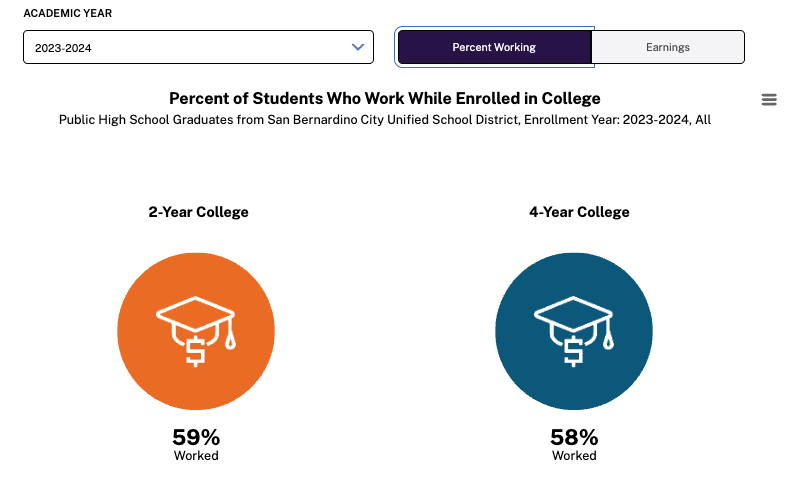Expand the academic year dropdown chevron

[358, 47]
